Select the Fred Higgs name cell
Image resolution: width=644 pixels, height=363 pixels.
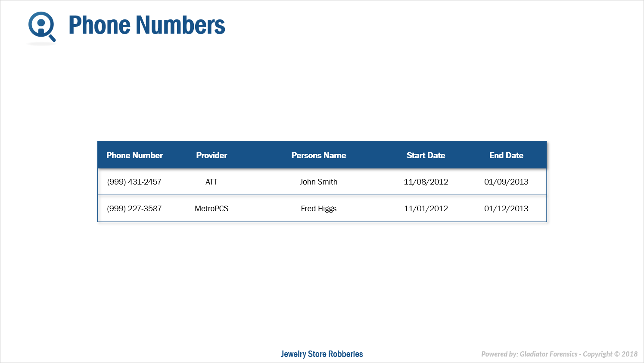318,209
